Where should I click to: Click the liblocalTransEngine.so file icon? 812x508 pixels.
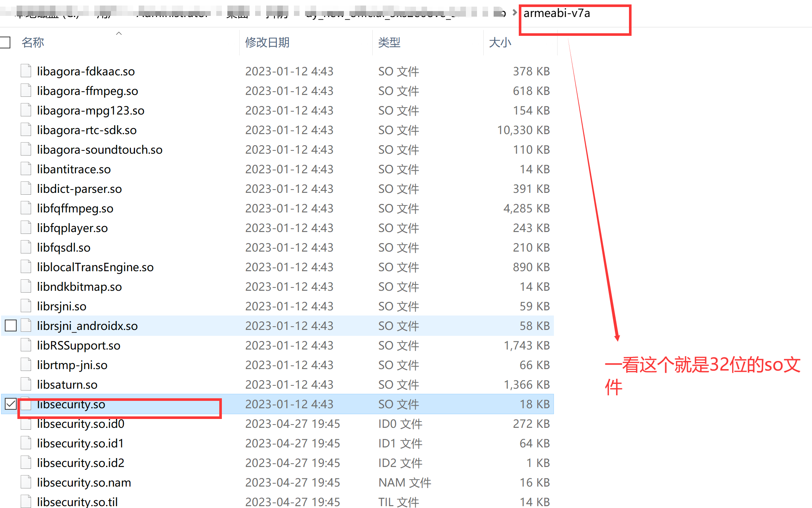coord(26,267)
